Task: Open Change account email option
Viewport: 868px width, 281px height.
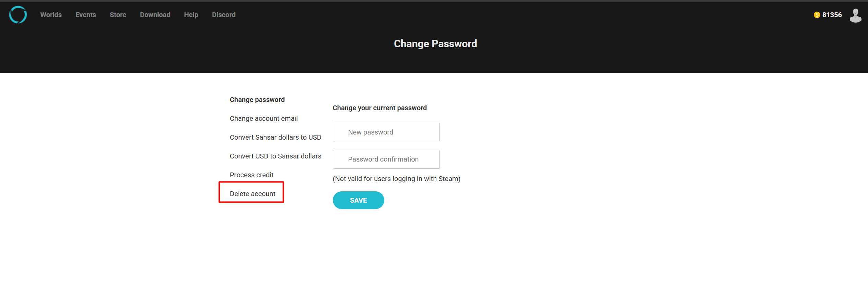Action: (264, 118)
